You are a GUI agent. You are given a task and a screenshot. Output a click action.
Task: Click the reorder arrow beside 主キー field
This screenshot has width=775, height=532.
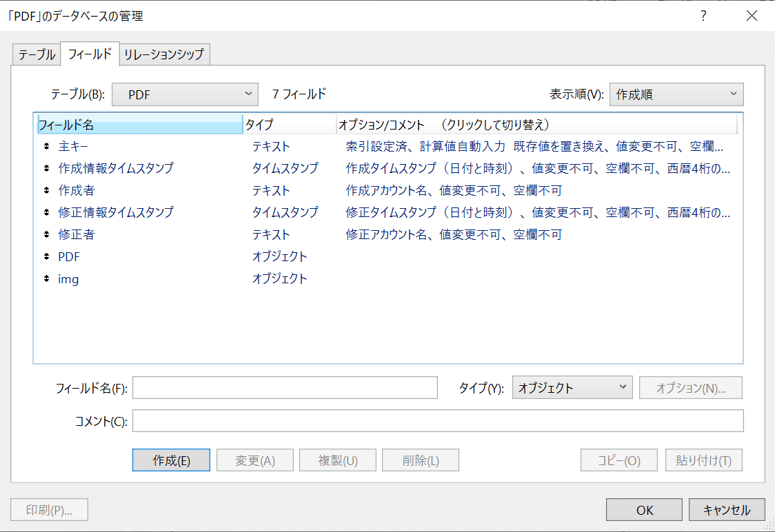(x=46, y=146)
